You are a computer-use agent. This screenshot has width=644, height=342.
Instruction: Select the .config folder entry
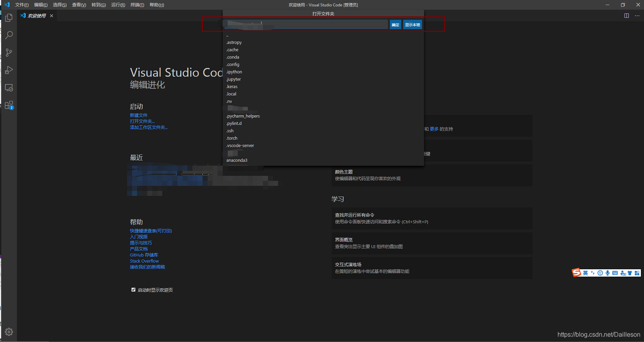323,65
